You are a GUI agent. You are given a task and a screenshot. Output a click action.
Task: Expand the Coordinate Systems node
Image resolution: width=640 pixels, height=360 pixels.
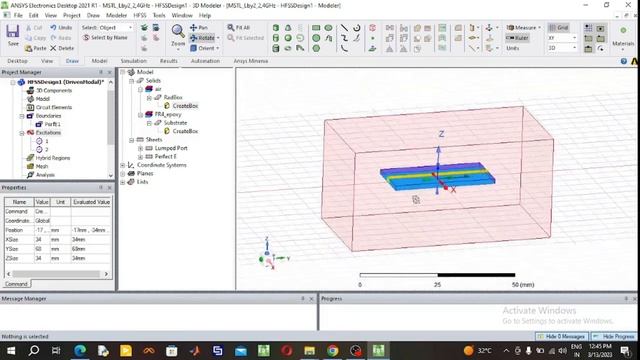click(x=122, y=165)
